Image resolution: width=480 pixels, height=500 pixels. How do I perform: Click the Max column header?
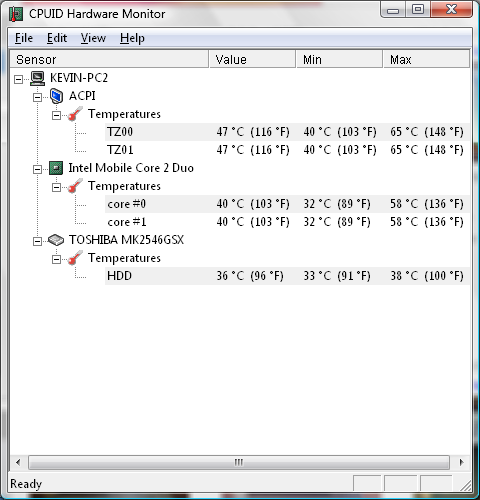point(426,59)
